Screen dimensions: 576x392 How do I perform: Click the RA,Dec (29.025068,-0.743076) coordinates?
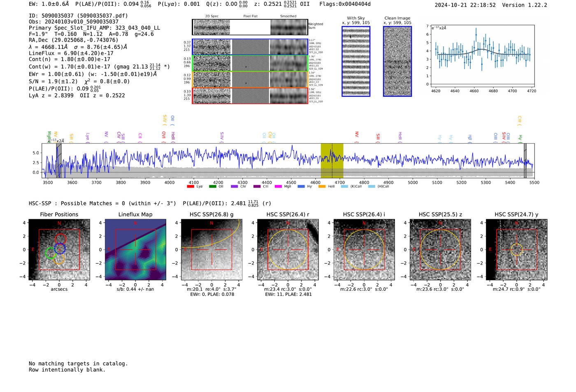[x=73, y=40]
